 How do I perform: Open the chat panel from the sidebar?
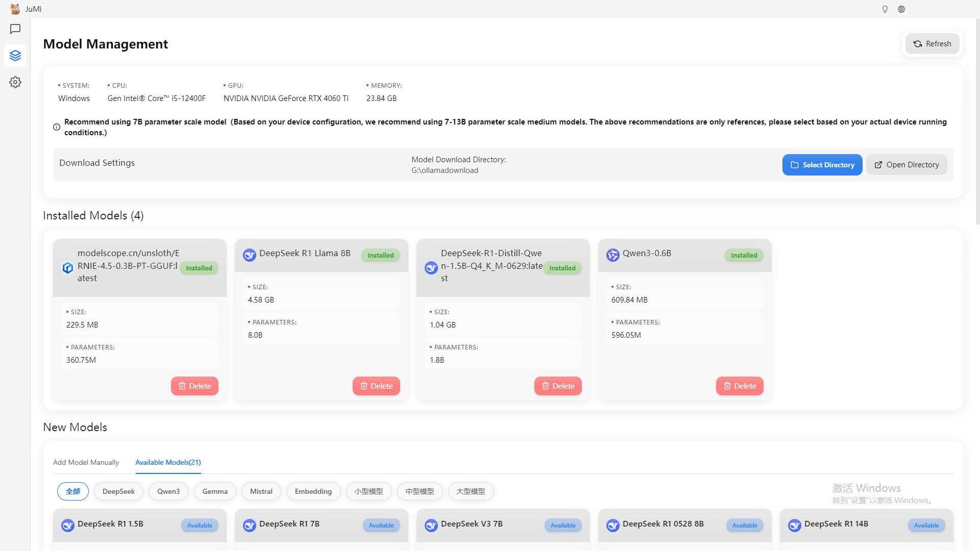pyautogui.click(x=15, y=29)
